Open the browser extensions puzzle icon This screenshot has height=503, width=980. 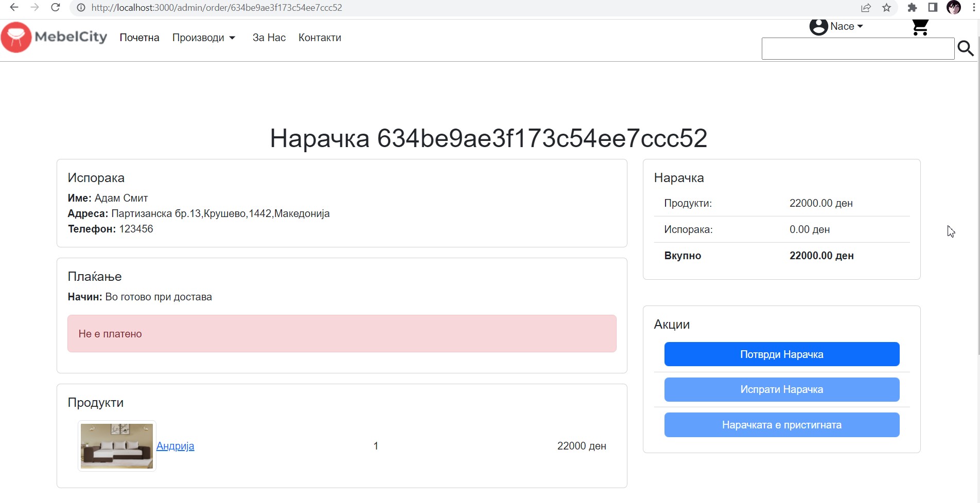click(x=912, y=8)
